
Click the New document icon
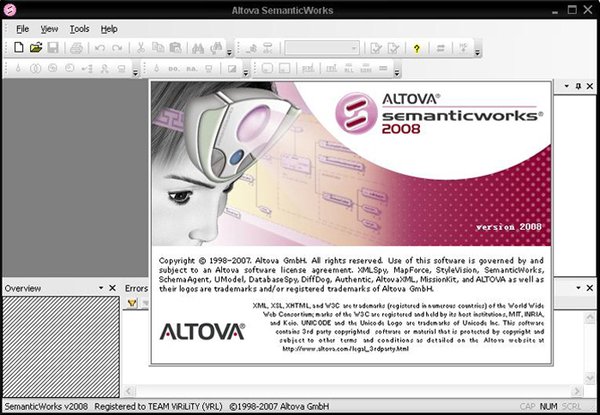[20, 48]
